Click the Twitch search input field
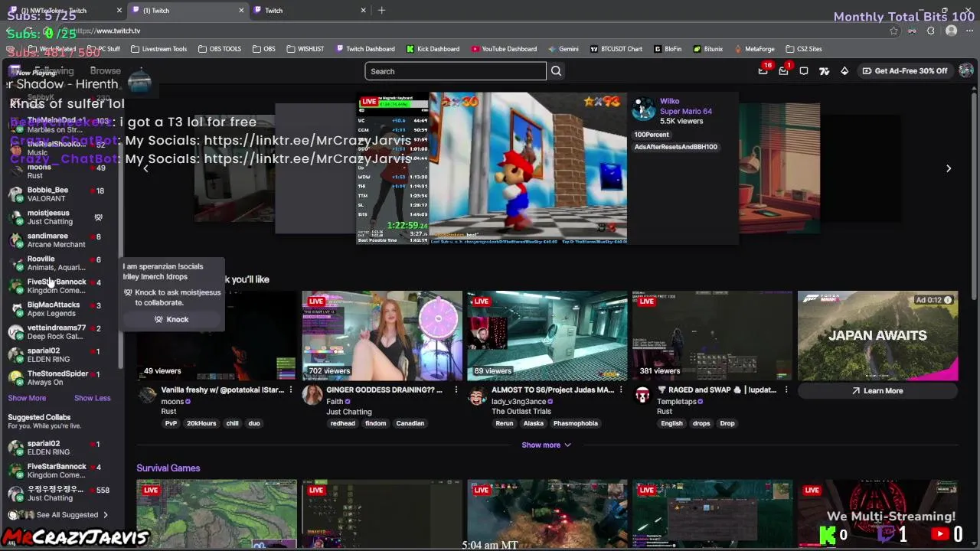Image resolution: width=980 pixels, height=551 pixels. [456, 71]
